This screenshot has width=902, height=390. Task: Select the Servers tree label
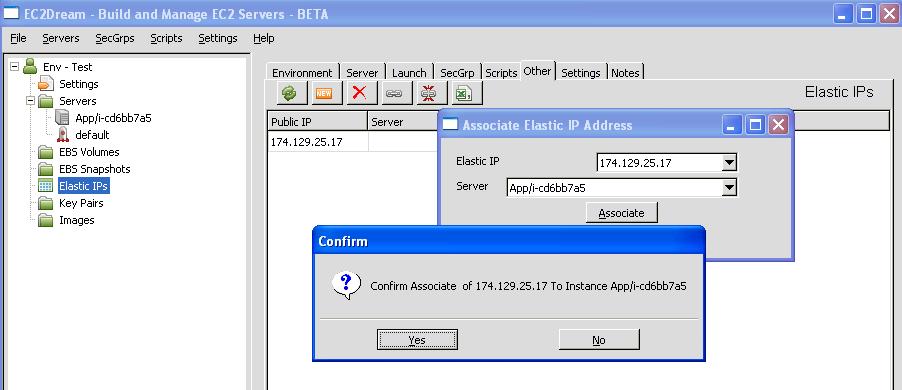[x=78, y=101]
